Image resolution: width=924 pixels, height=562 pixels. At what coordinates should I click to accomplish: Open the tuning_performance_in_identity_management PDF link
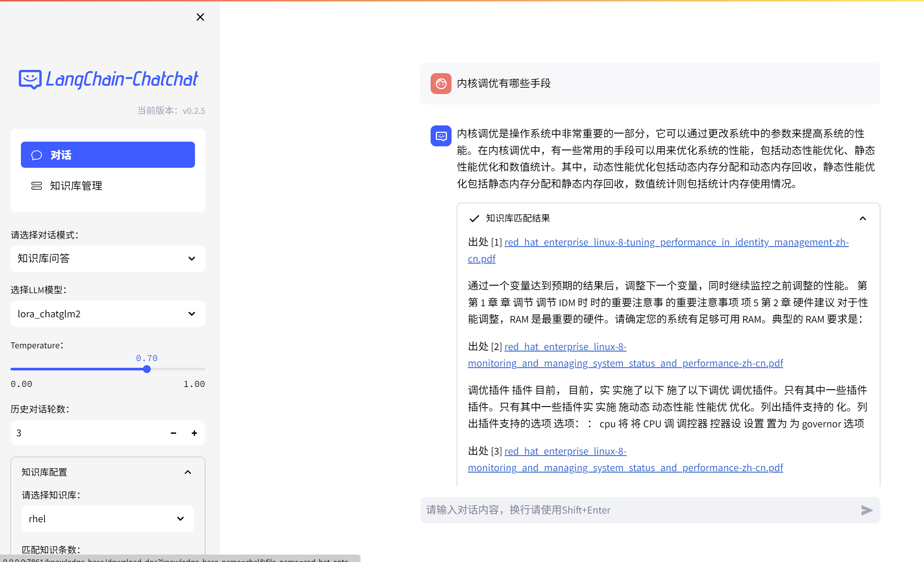[676, 242]
